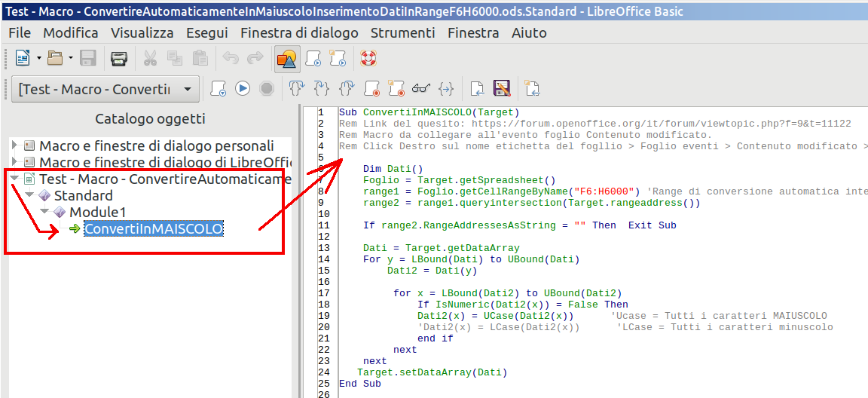Click code line 'Sub ConvertiInMAISCOLO(Target)'
The image size is (868, 398).
429,112
